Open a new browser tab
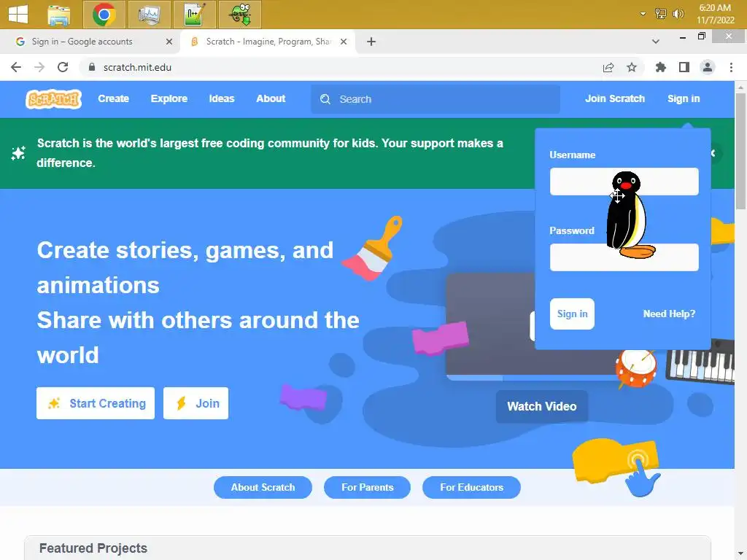The width and height of the screenshot is (747, 560). tap(371, 42)
